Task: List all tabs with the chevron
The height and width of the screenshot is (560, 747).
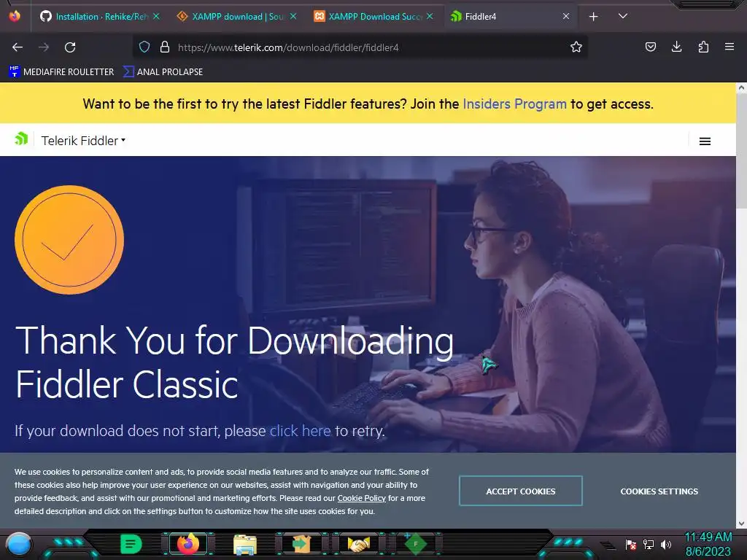Action: click(x=623, y=16)
